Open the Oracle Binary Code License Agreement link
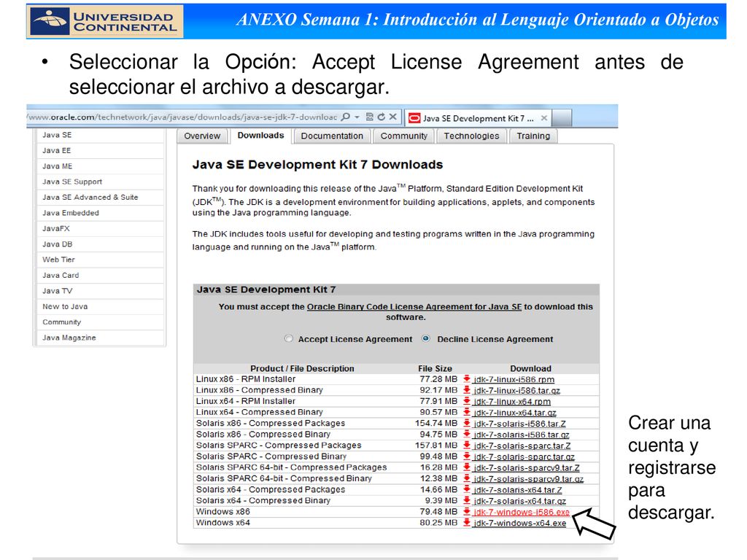 414,307
